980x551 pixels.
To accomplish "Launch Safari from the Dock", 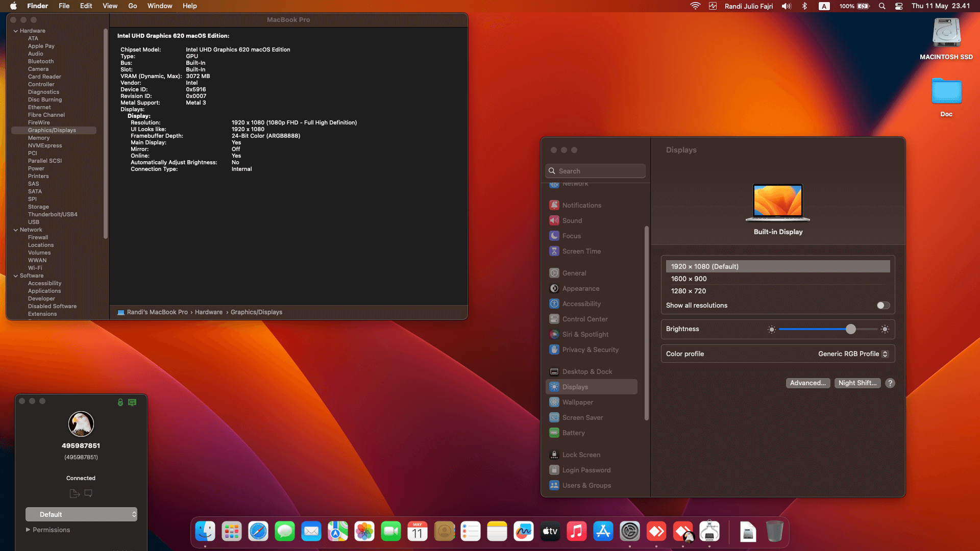I will (258, 532).
